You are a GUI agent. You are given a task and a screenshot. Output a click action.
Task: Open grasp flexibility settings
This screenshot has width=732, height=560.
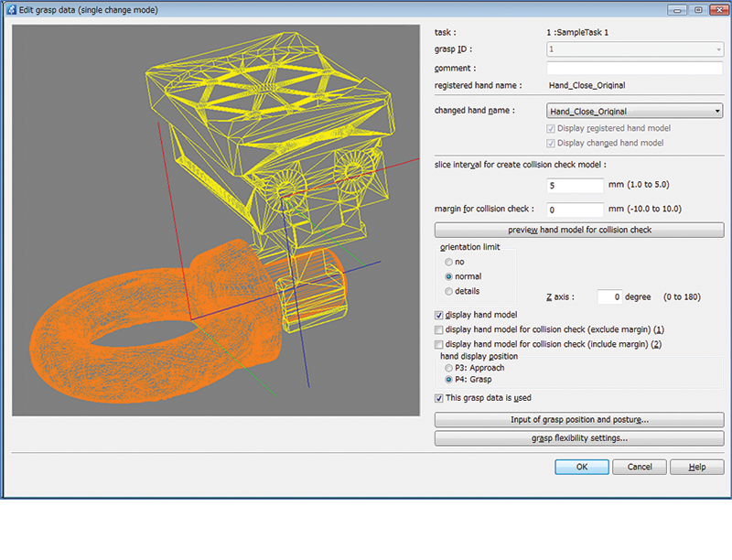point(578,438)
